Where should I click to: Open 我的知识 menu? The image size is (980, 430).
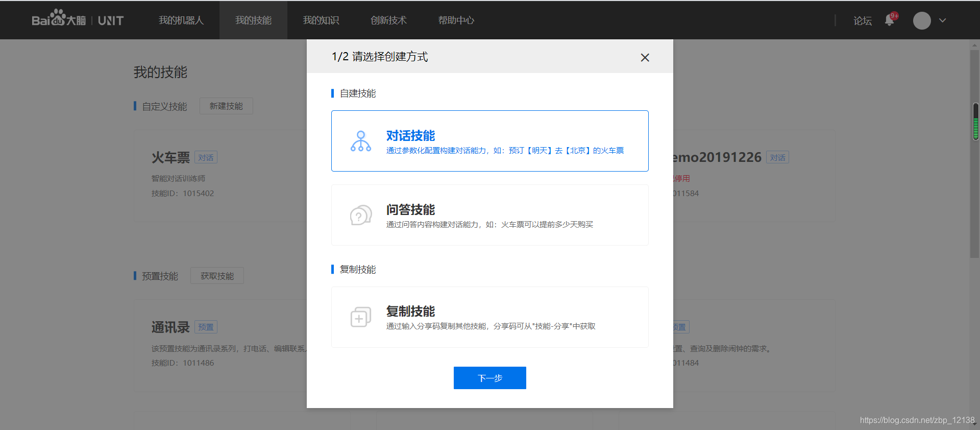321,20
